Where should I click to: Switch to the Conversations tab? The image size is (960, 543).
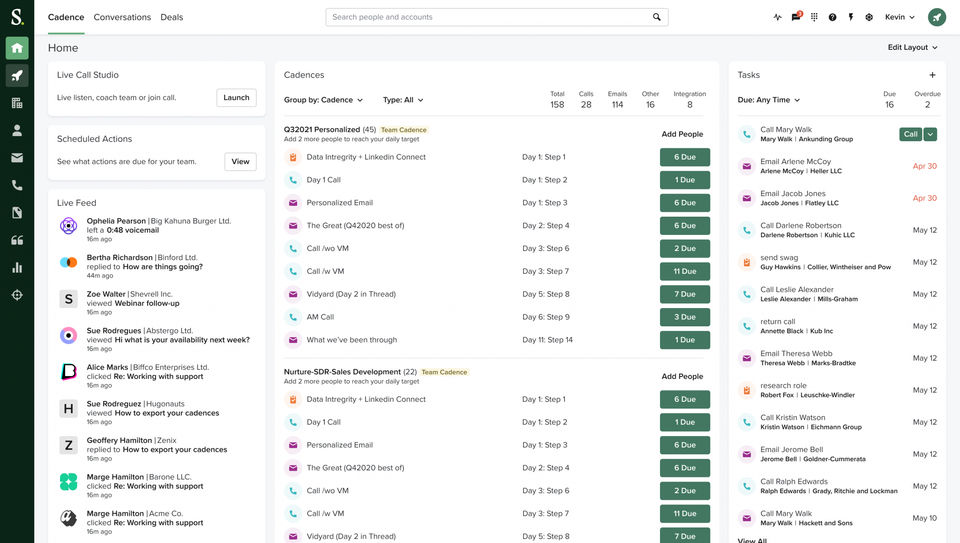(122, 17)
